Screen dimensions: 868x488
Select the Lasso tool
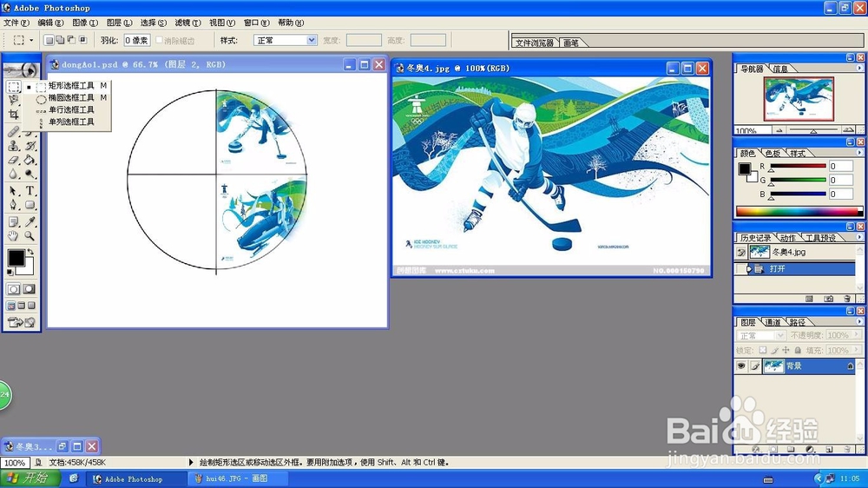[13, 100]
